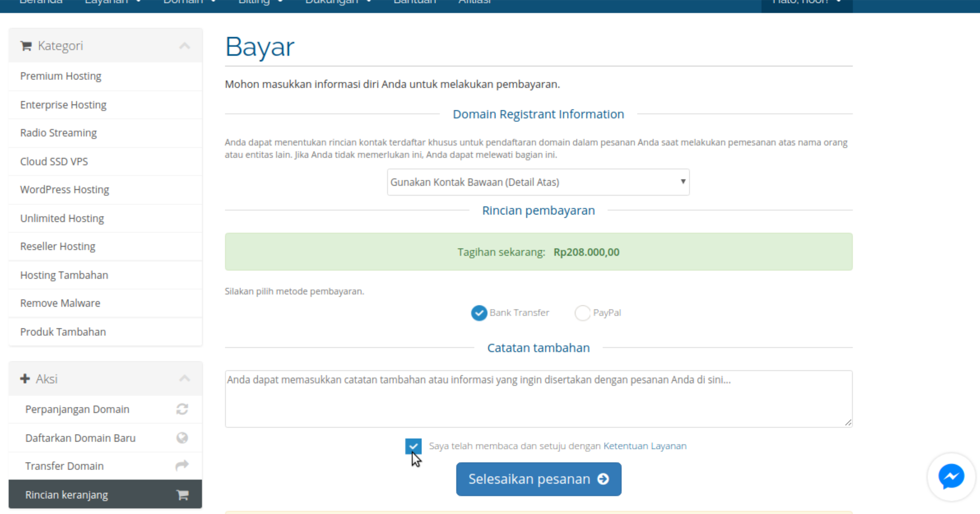
Task: Select Bank Transfer payment method
Action: [x=479, y=313]
